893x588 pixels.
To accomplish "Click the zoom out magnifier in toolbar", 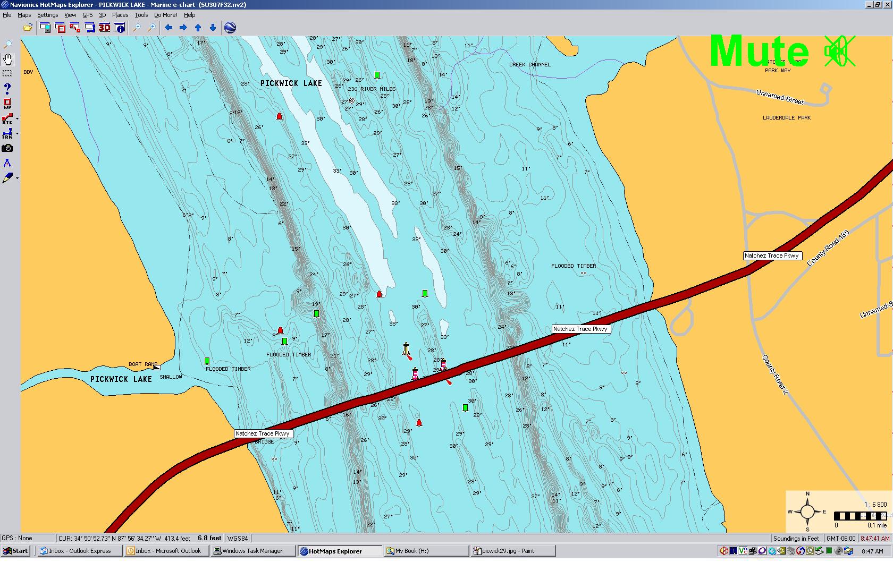I will click(x=137, y=28).
